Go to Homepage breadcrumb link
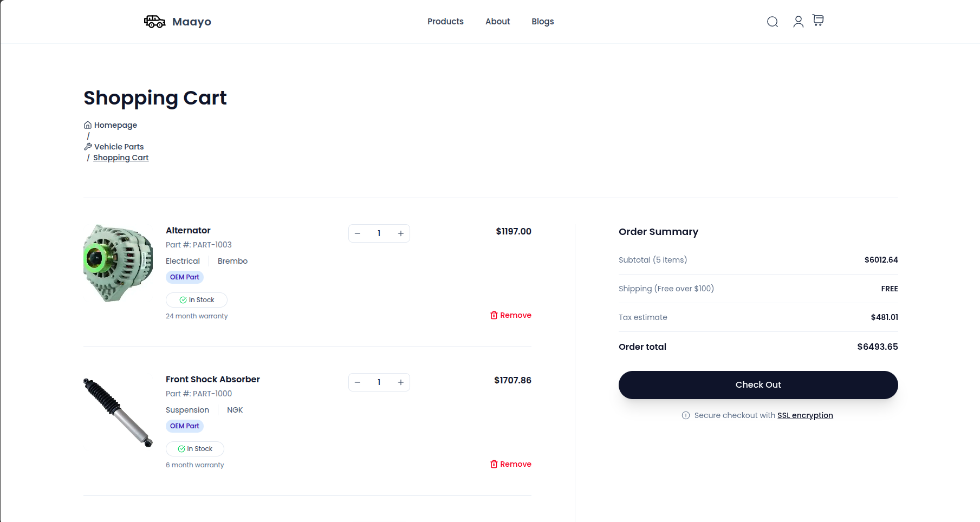The image size is (980, 522). (115, 125)
